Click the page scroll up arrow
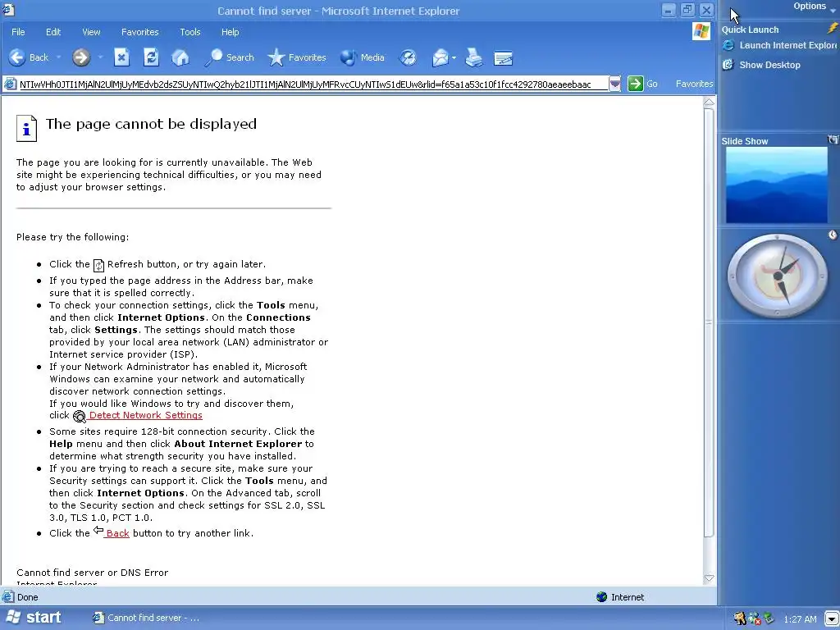The height and width of the screenshot is (630, 840). 709,102
